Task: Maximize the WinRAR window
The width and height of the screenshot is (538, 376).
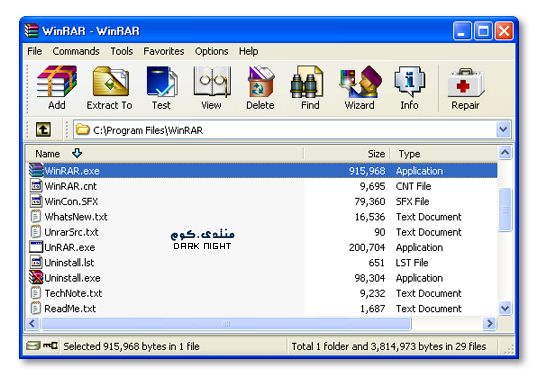Action: 483,31
